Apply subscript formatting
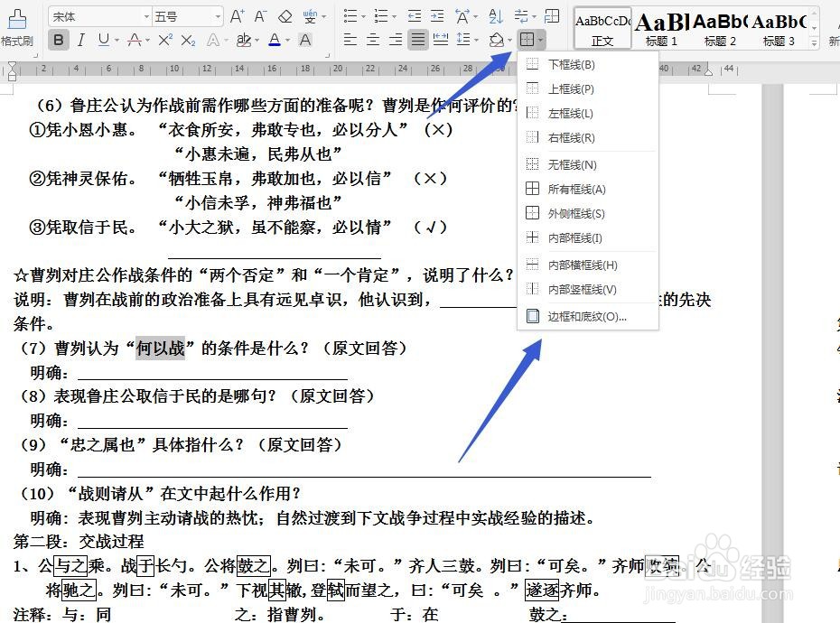 click(187, 40)
